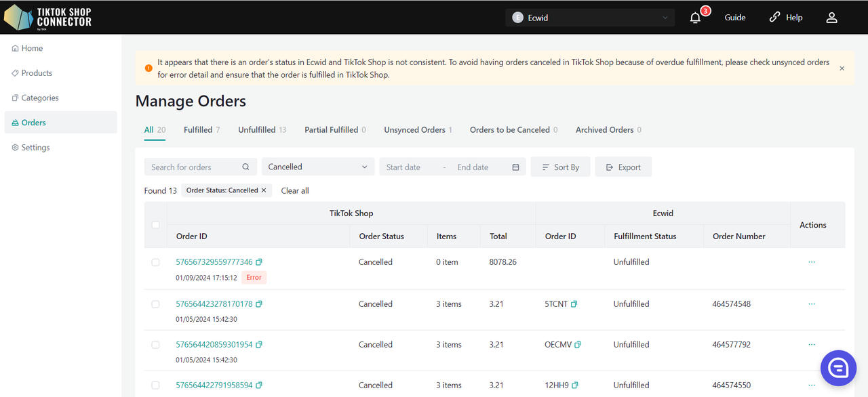This screenshot has height=397, width=868.
Task: Click the search magnifier icon
Action: tap(245, 167)
